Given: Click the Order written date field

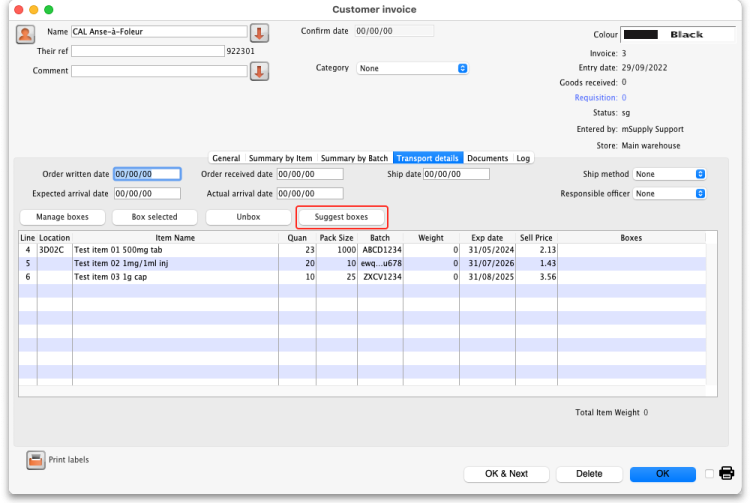Looking at the screenshot, I should click(147, 174).
